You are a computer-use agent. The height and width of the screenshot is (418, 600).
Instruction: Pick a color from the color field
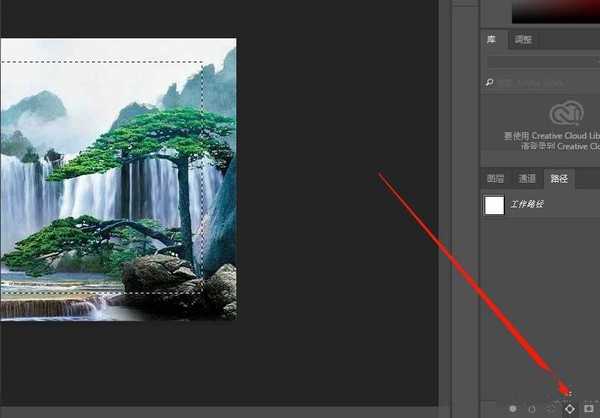(x=555, y=10)
